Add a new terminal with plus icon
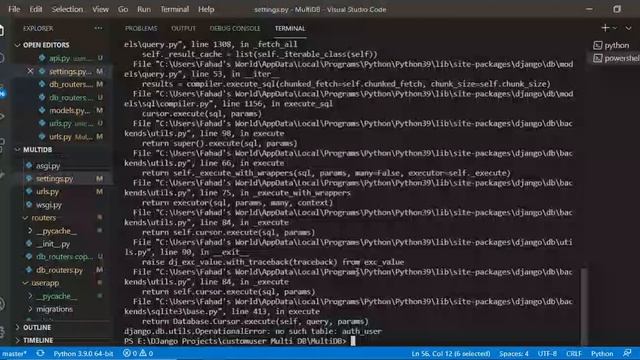Viewport: 640px width, 360px height. tap(605, 28)
